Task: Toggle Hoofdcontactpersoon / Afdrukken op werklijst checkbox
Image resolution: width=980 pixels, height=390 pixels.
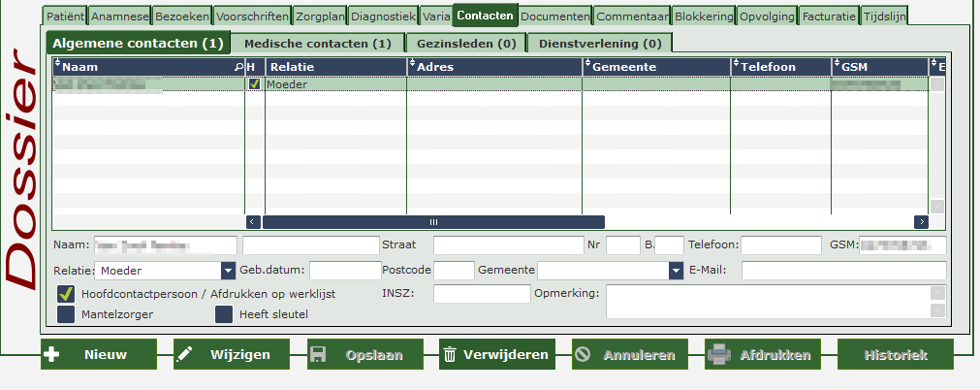Action: point(66,294)
